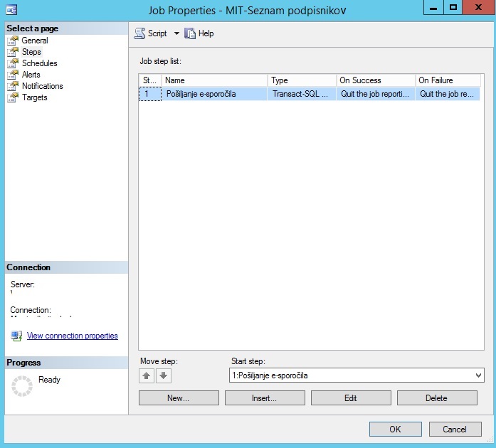Screen dimensions: 496x448
Task: Go to the Notifications page
Action: click(43, 86)
